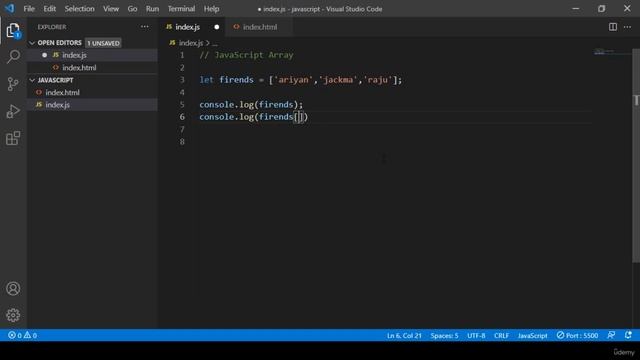Click the feedback icon in status bar
The height and width of the screenshot is (360, 640).
pyautogui.click(x=611, y=335)
